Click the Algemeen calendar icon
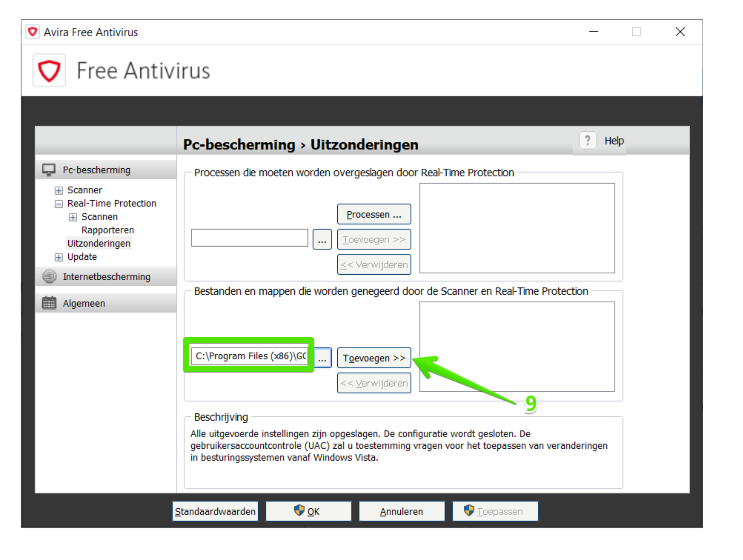This screenshot has width=743, height=560. 49,303
